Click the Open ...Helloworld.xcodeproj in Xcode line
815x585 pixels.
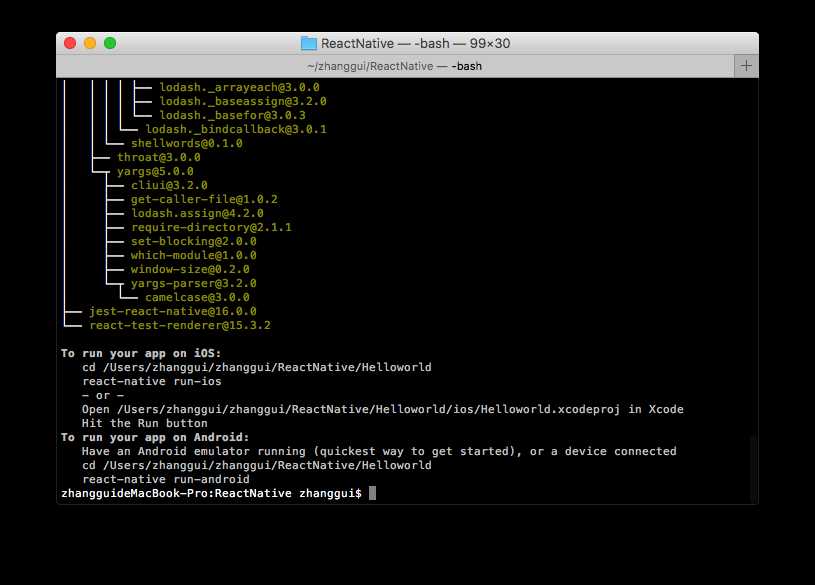coord(383,410)
